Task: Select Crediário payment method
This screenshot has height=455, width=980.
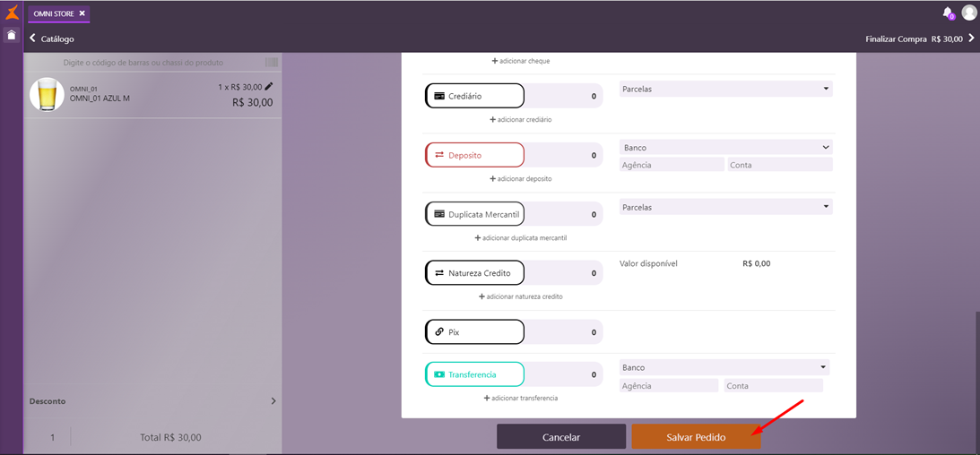Action: coord(475,96)
